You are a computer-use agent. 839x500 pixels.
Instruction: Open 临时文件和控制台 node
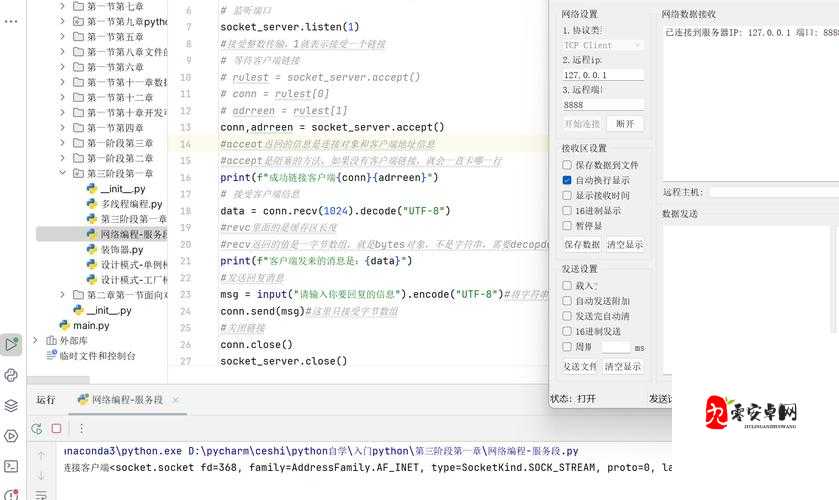point(91,355)
